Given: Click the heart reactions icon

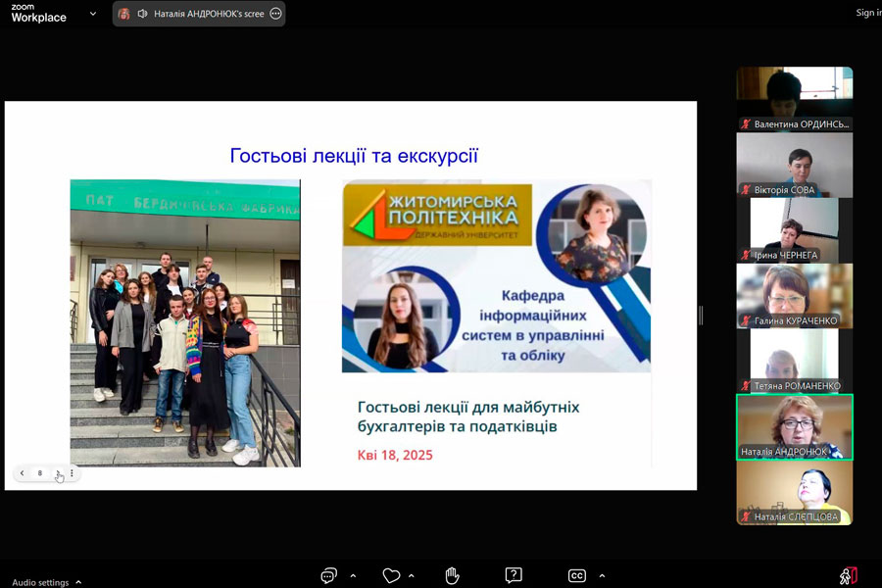Looking at the screenshot, I should pyautogui.click(x=391, y=575).
